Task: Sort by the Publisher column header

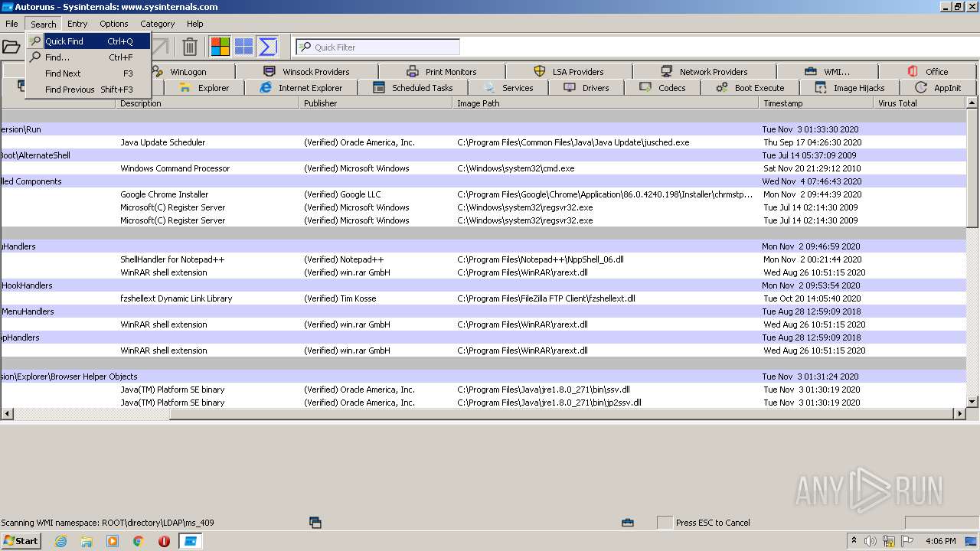Action: 376,103
